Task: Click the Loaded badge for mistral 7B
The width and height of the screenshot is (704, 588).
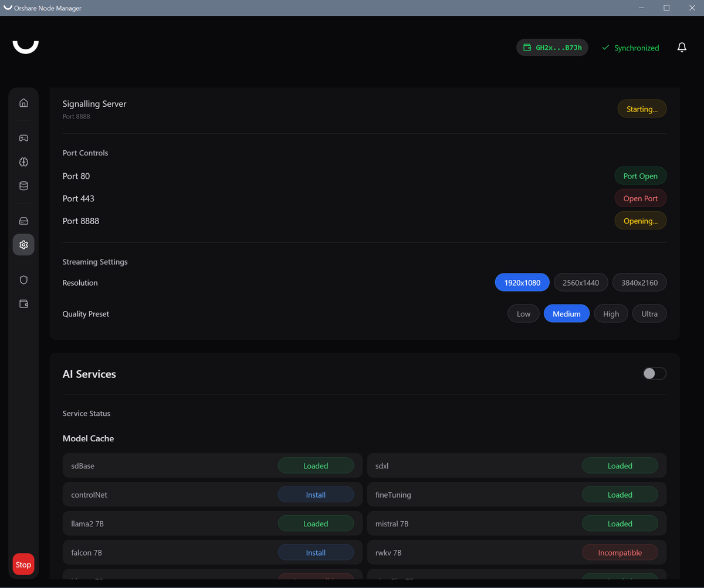Action: [x=620, y=524]
